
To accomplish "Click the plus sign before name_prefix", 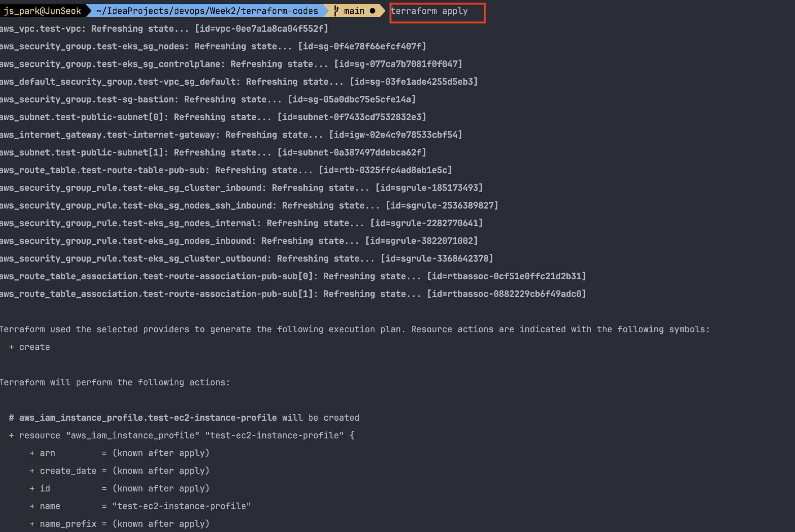I will pos(32,524).
